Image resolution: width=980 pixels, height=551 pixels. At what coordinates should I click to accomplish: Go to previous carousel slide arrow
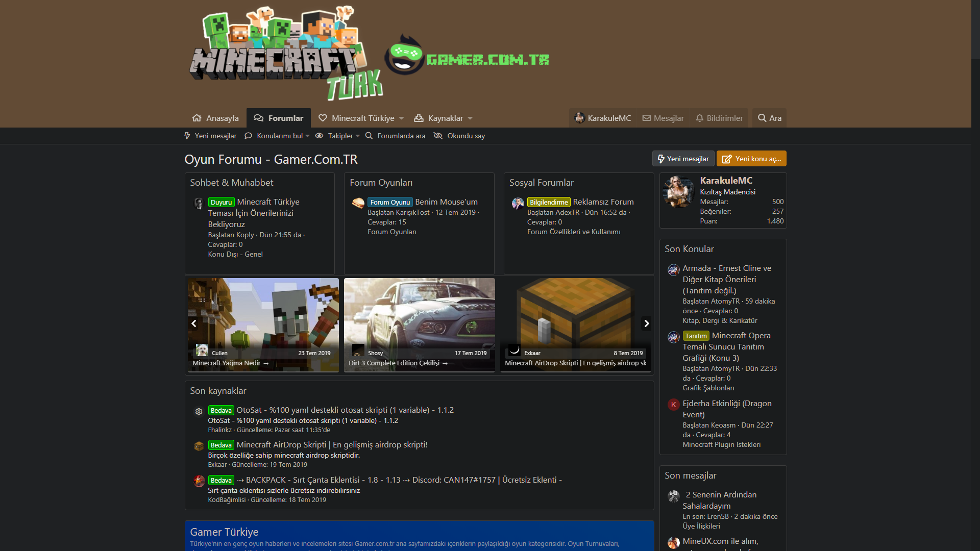point(194,323)
